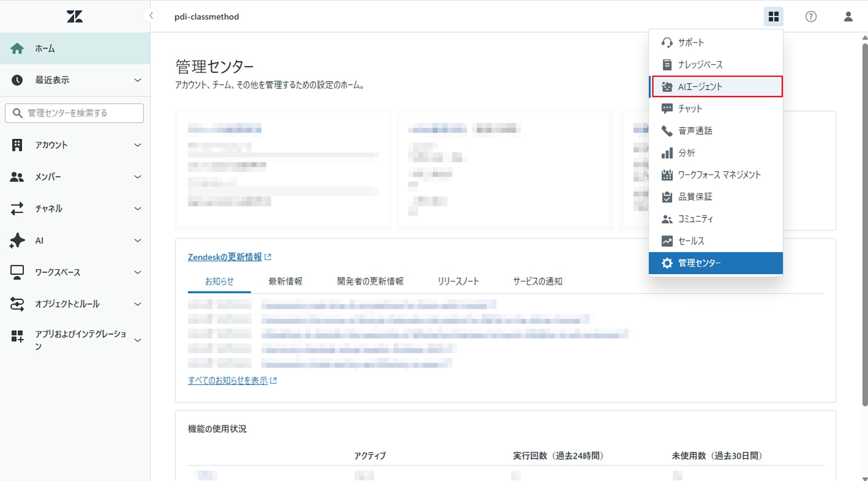Click the 音声通話 phone icon in the products menu
This screenshot has height=481, width=868.
click(667, 131)
